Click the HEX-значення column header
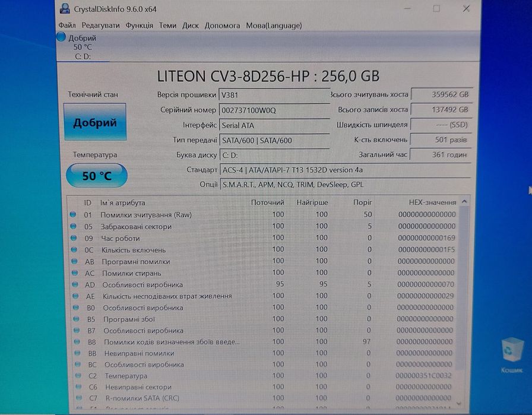Image resolution: width=532 pixels, height=415 pixels. coord(432,202)
